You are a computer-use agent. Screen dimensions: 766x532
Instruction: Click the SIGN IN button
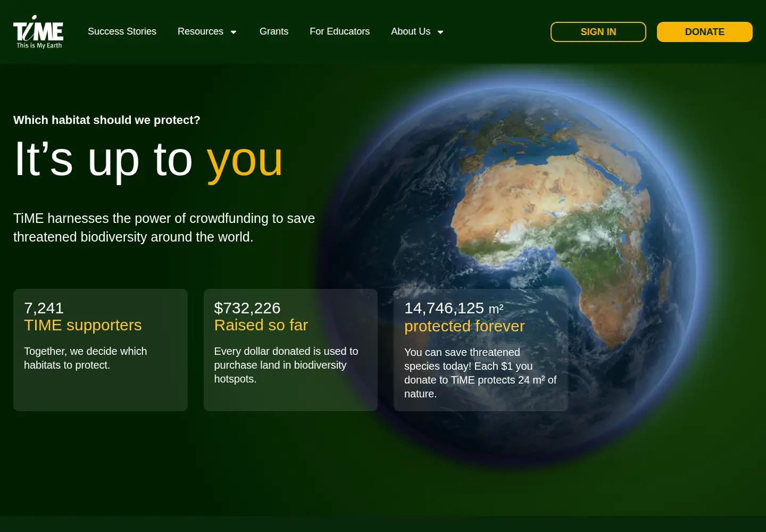pyautogui.click(x=598, y=32)
